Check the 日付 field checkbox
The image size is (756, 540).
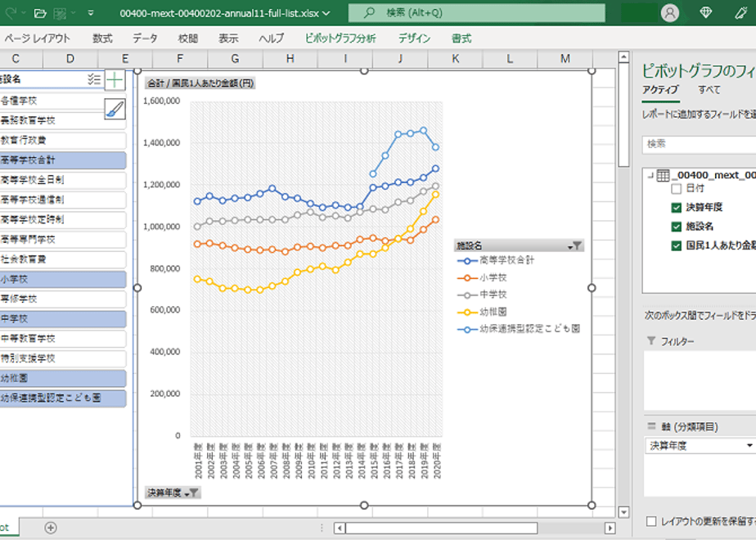tap(676, 188)
